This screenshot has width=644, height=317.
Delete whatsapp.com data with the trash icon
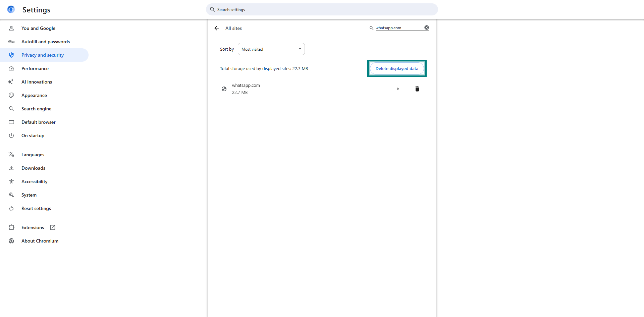[x=417, y=89]
